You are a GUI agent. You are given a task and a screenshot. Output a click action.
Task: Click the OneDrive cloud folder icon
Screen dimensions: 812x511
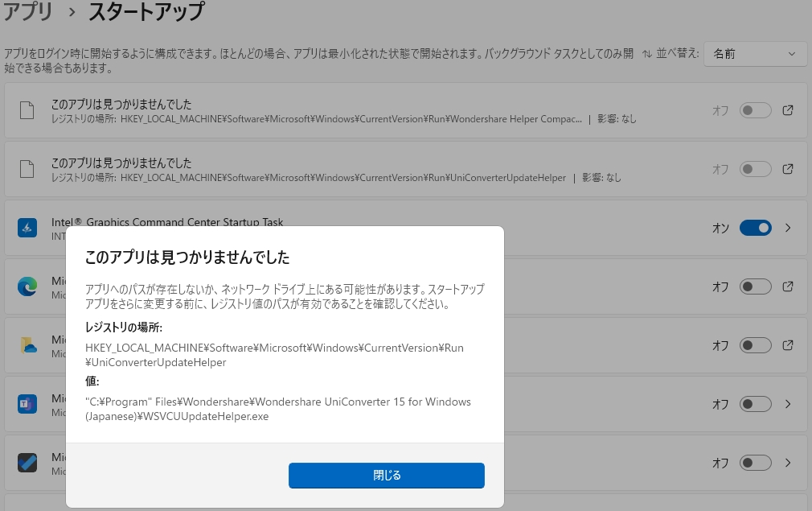coord(28,345)
